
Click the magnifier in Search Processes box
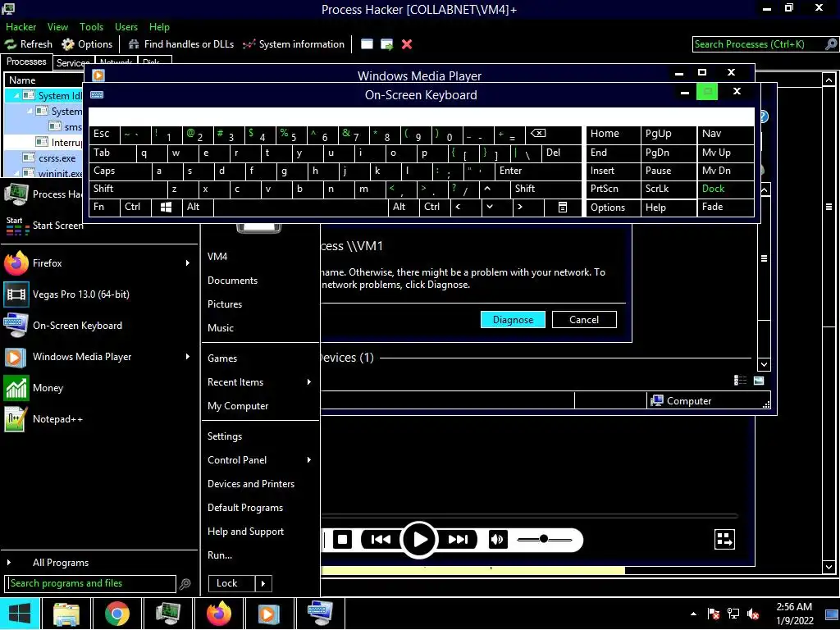click(x=831, y=44)
